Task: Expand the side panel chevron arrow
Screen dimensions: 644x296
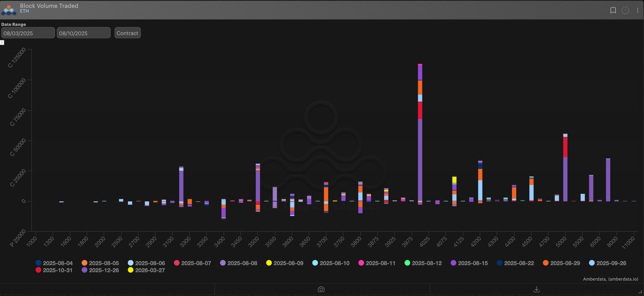Action: (2, 42)
